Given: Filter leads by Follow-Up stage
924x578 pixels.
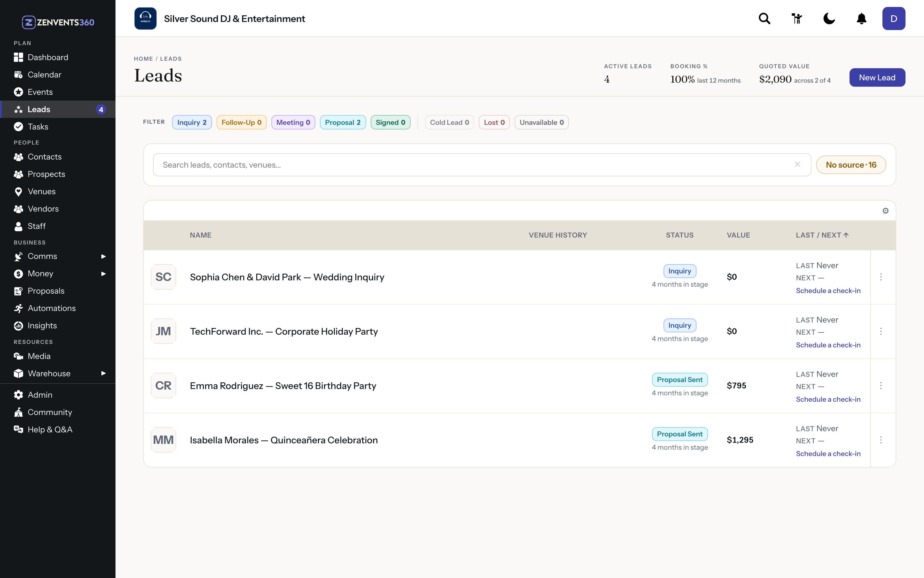Looking at the screenshot, I should (241, 122).
